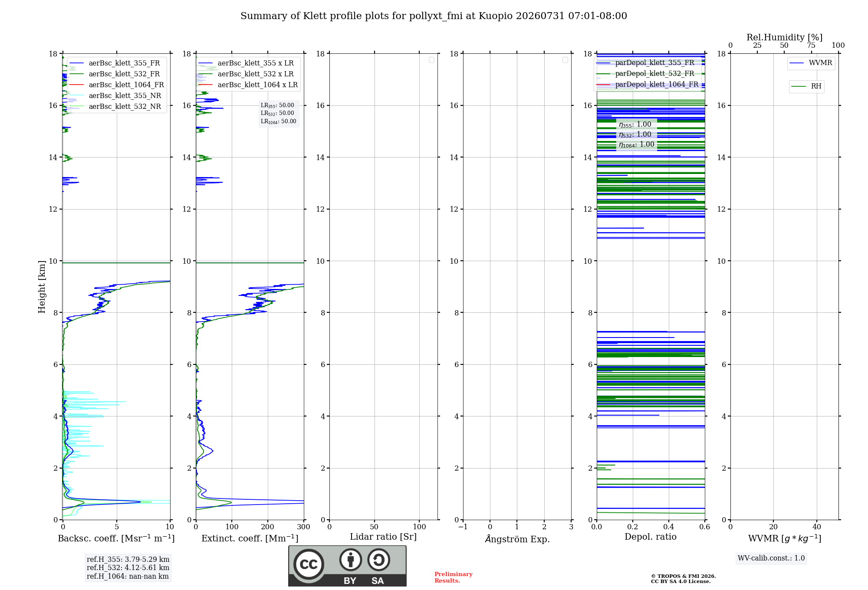Click the aerBsc_klett_1064_FR legend entry
Viewport: 868px width, 590px height.
pos(117,85)
